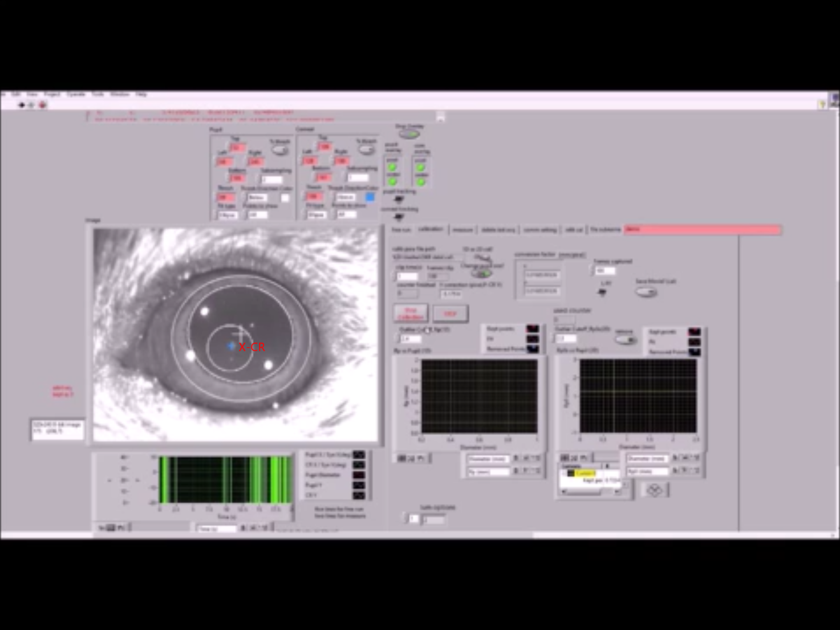
Task: Click the eye camera image display
Action: (x=236, y=335)
